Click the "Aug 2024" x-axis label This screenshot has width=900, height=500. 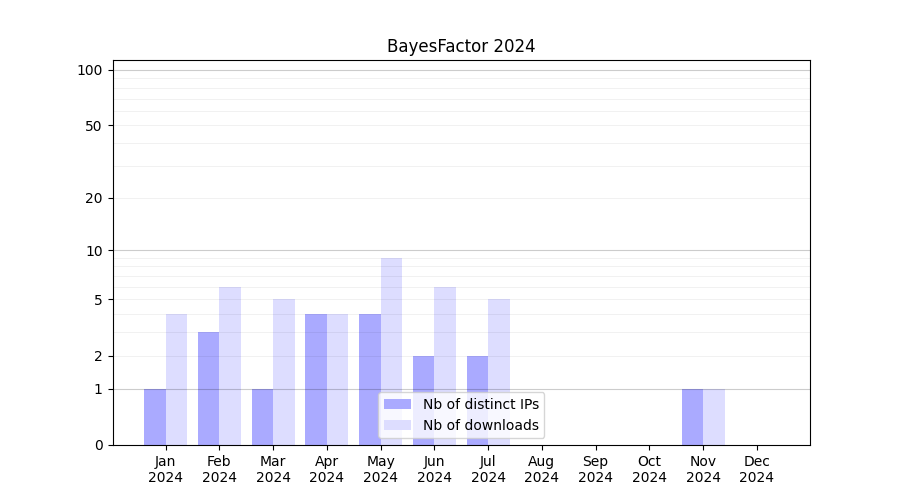click(542, 469)
